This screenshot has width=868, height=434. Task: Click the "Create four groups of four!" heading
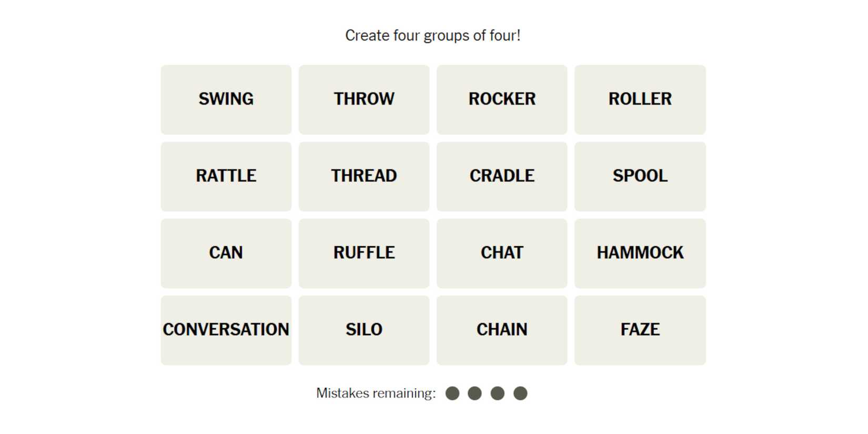point(432,36)
